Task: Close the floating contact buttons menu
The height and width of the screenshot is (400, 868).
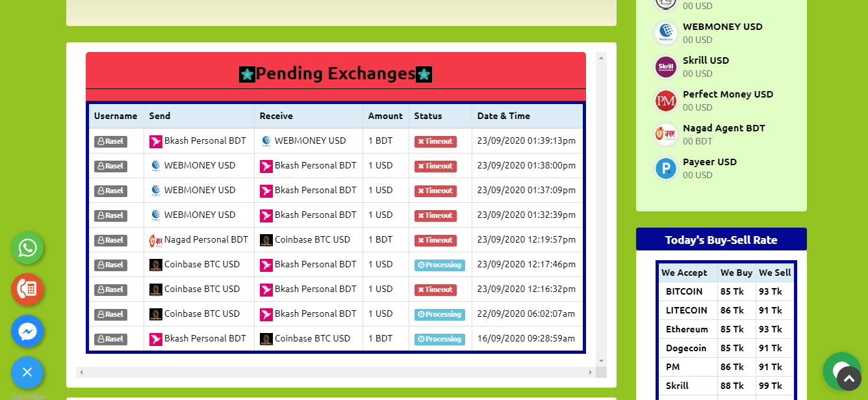Action: pos(27,373)
